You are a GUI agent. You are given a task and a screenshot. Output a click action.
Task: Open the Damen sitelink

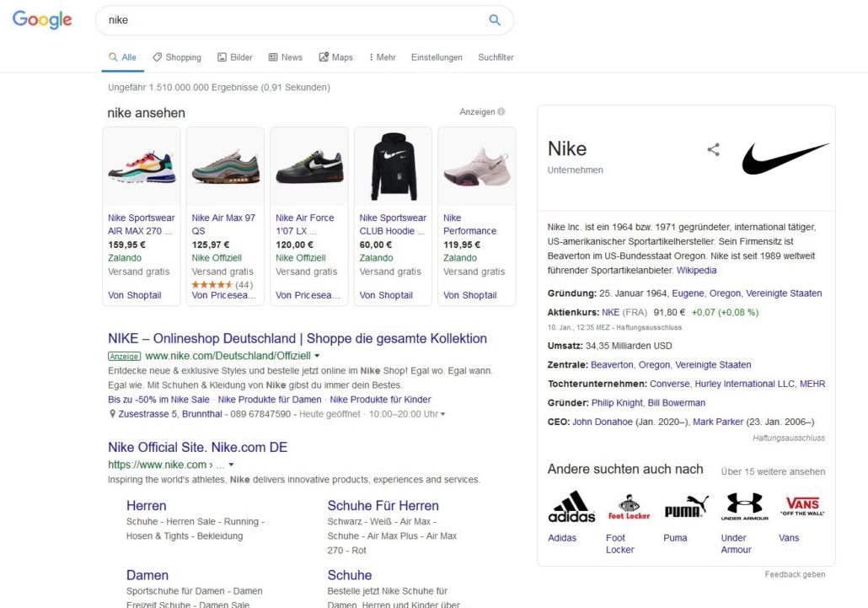(x=147, y=575)
